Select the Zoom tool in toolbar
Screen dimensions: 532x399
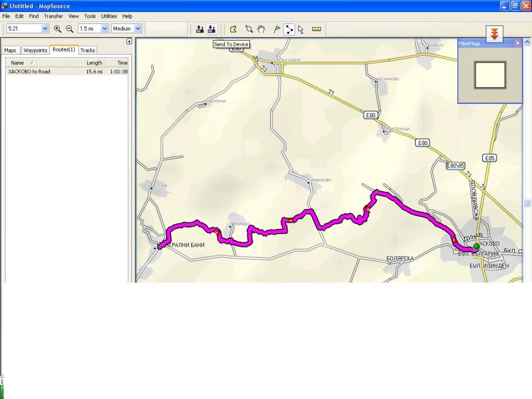coord(249,29)
